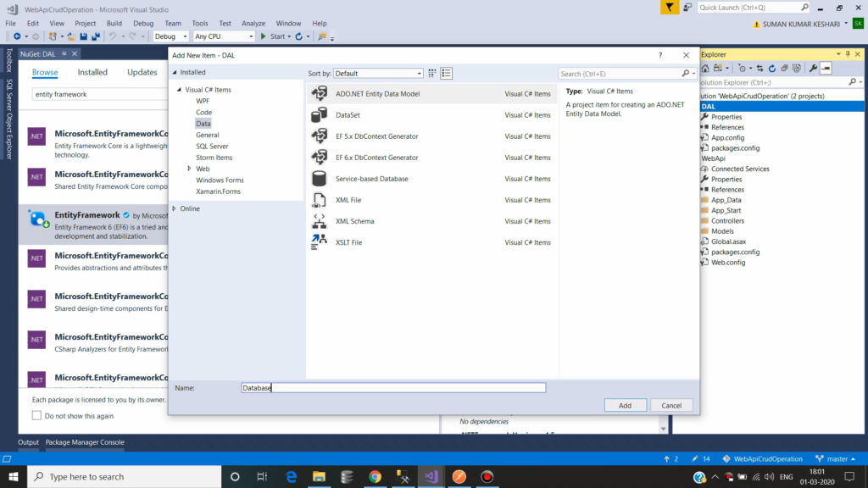The width and height of the screenshot is (868, 488).
Task: Select ADO.NET Entity Data Model template
Action: (431, 93)
